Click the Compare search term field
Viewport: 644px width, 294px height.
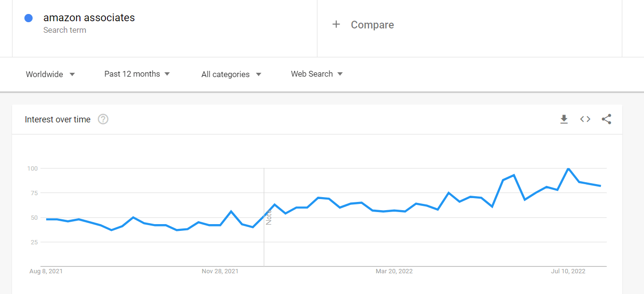click(x=470, y=28)
